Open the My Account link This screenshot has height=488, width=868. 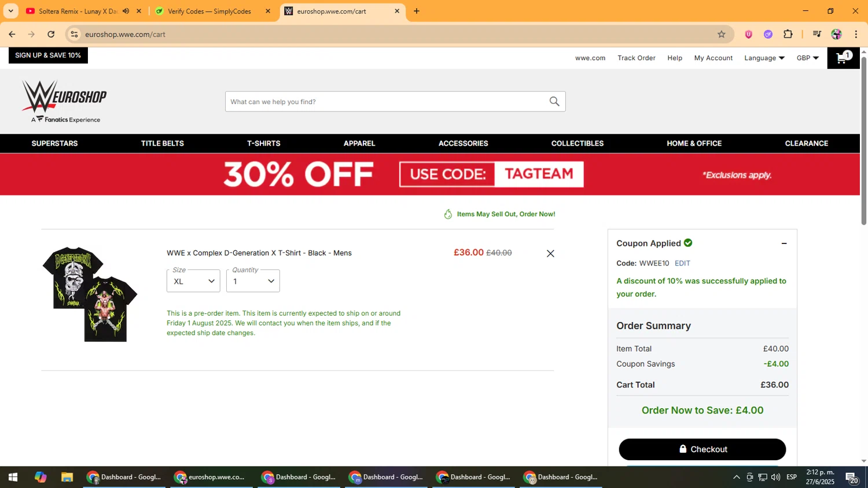(713, 58)
